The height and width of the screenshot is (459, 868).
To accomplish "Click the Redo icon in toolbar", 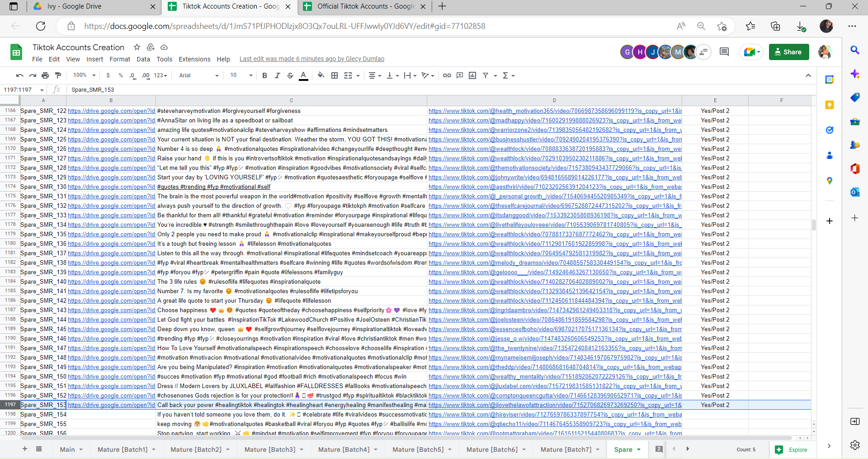I will tap(32, 75).
